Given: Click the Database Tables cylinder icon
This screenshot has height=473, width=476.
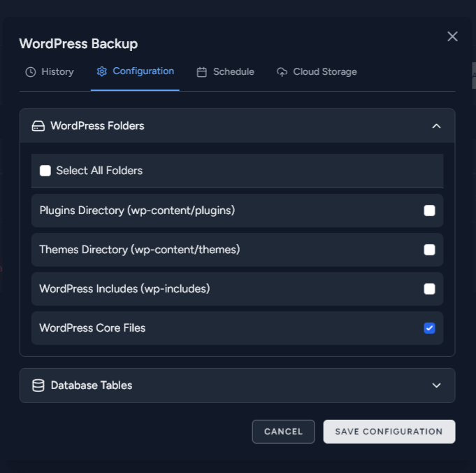Looking at the screenshot, I should coord(38,386).
